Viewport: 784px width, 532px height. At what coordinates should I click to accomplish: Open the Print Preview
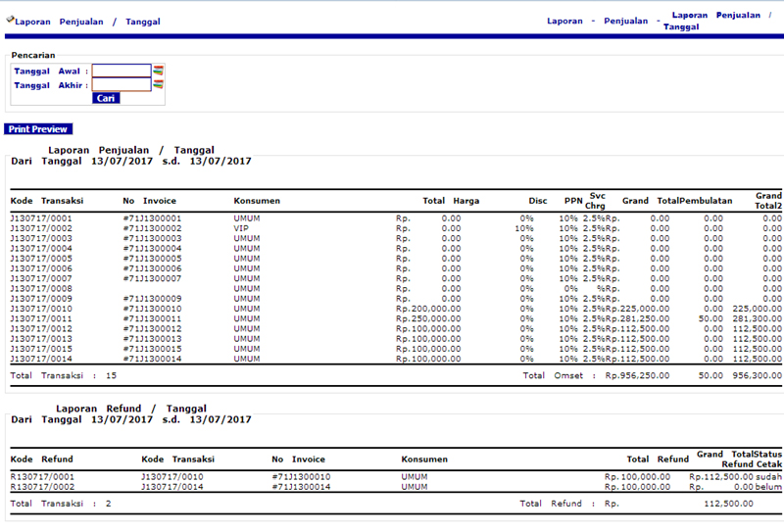coord(37,128)
